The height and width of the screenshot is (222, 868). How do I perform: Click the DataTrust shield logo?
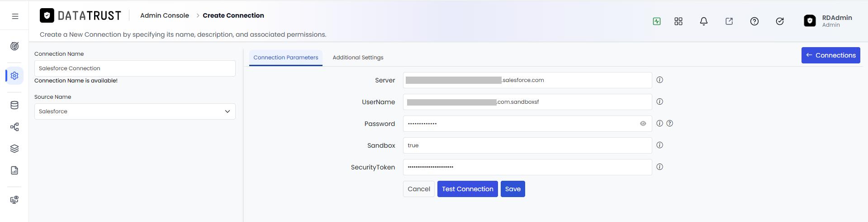pos(47,15)
